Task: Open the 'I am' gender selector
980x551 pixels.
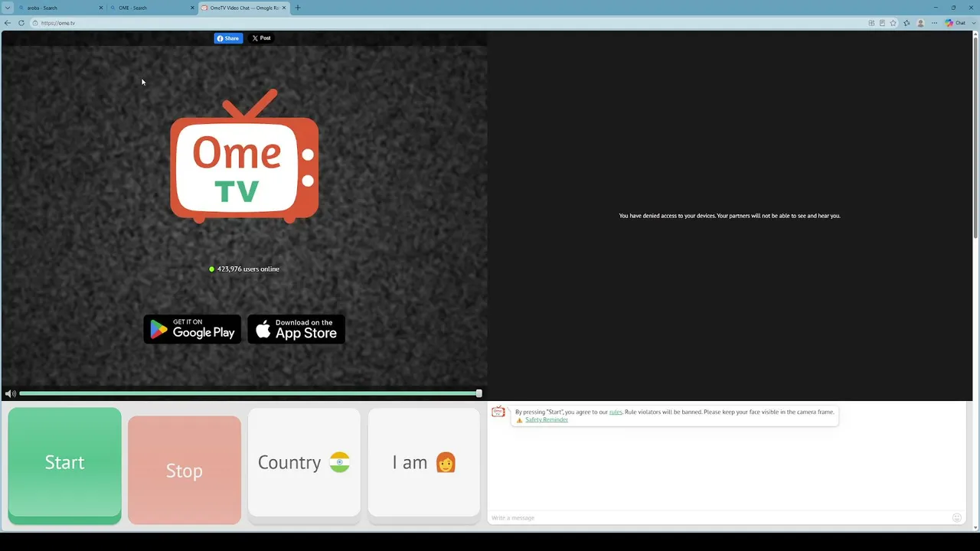Action: [x=424, y=465]
